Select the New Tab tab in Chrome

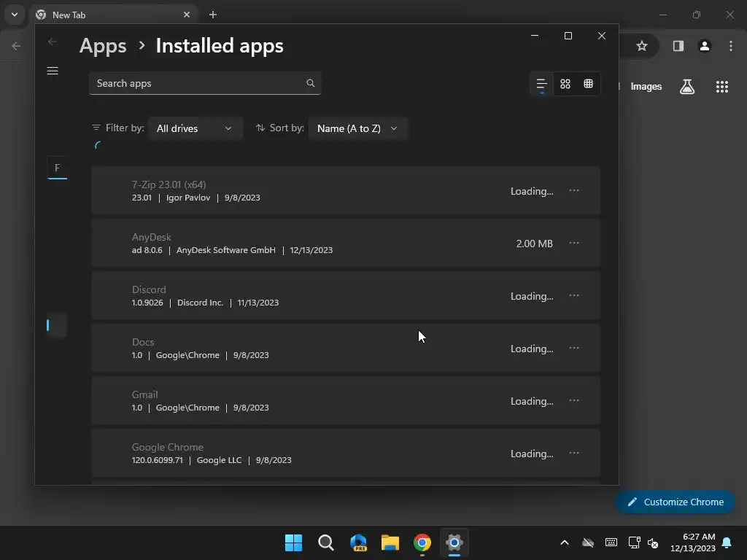[x=113, y=15]
